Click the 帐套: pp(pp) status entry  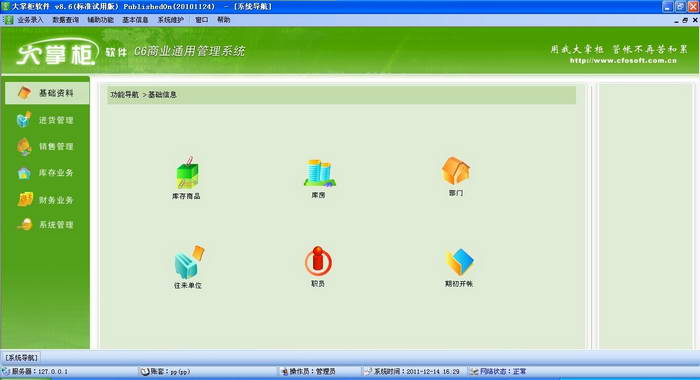(x=166, y=372)
